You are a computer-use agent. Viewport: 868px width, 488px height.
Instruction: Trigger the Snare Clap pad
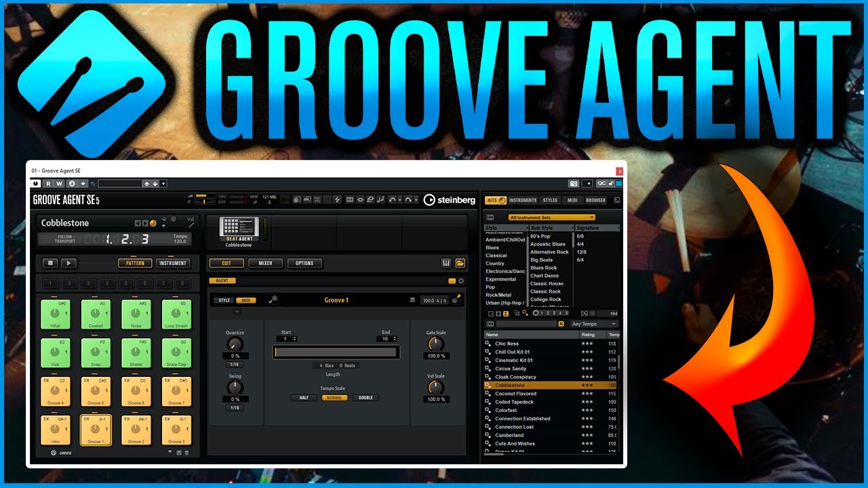(x=176, y=353)
